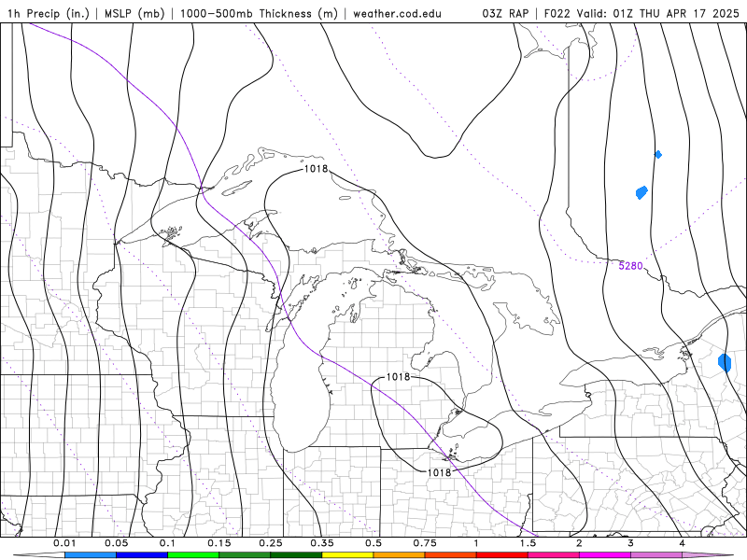
Task: Click the "F022" forecast hour label
Action: (x=557, y=13)
